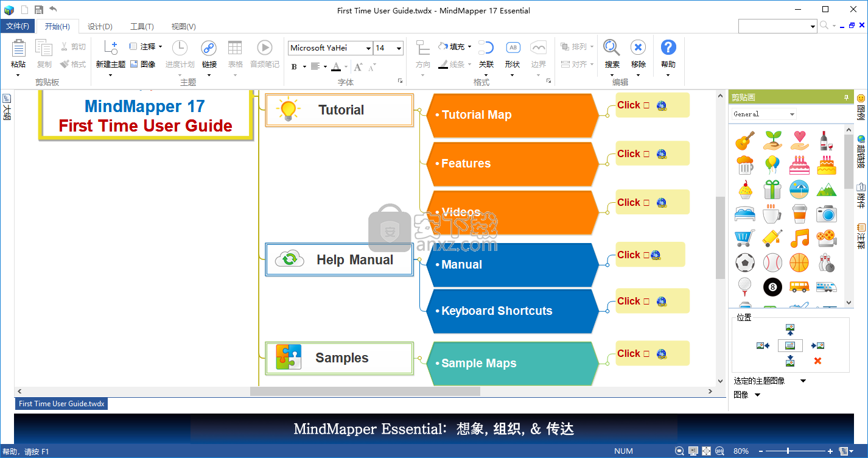Expand the Fill (填充) dropdown
This screenshot has width=868, height=458.
click(469, 46)
